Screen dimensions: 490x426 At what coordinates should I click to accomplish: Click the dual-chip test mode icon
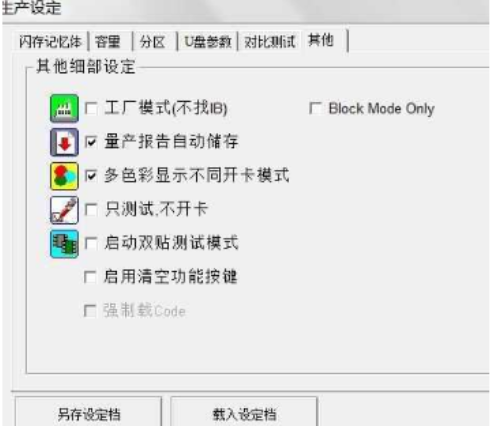click(64, 244)
